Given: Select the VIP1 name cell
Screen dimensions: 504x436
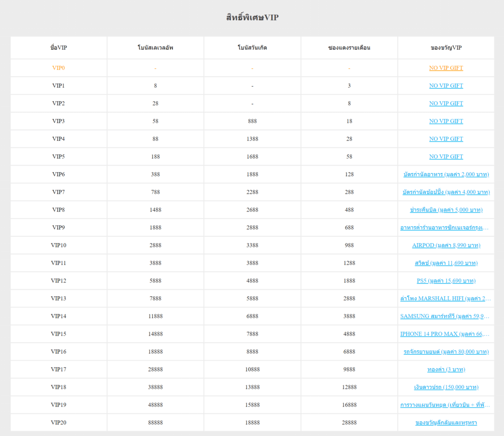Looking at the screenshot, I should click(59, 86).
